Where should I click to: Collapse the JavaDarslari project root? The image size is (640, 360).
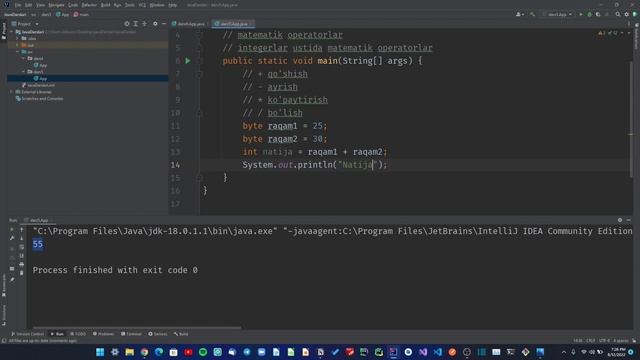coord(12,31)
